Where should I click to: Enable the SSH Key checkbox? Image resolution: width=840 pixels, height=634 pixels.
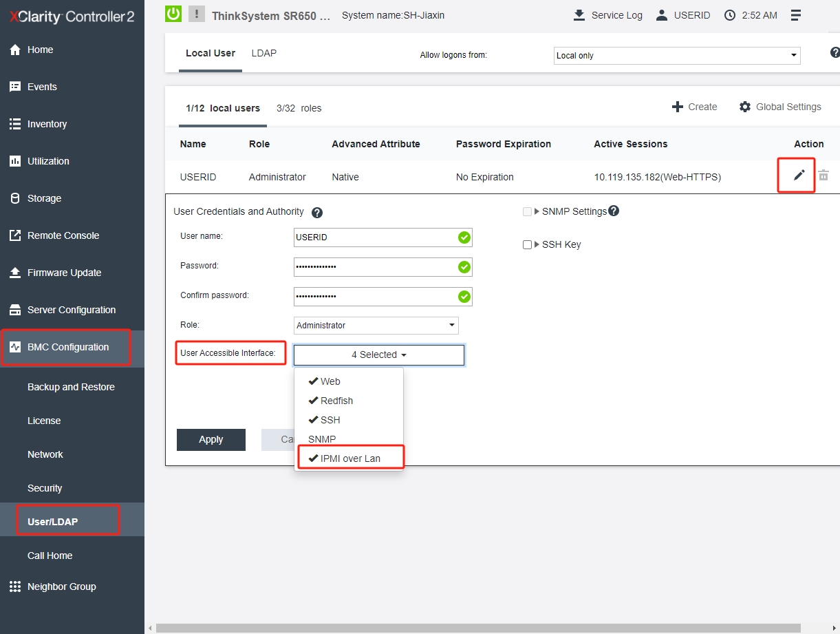[527, 244]
